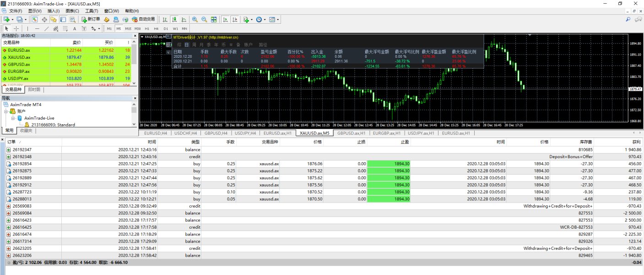The height and width of the screenshot is (275, 644).
Task: Select the horizontal line drawing tool
Action: [x=37, y=28]
